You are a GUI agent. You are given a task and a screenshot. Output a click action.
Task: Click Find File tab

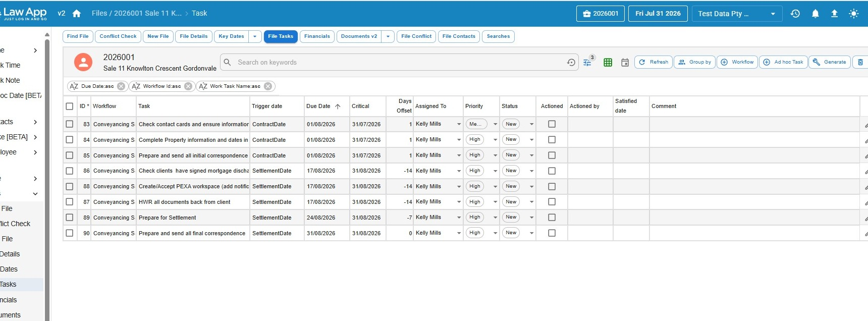coord(78,36)
